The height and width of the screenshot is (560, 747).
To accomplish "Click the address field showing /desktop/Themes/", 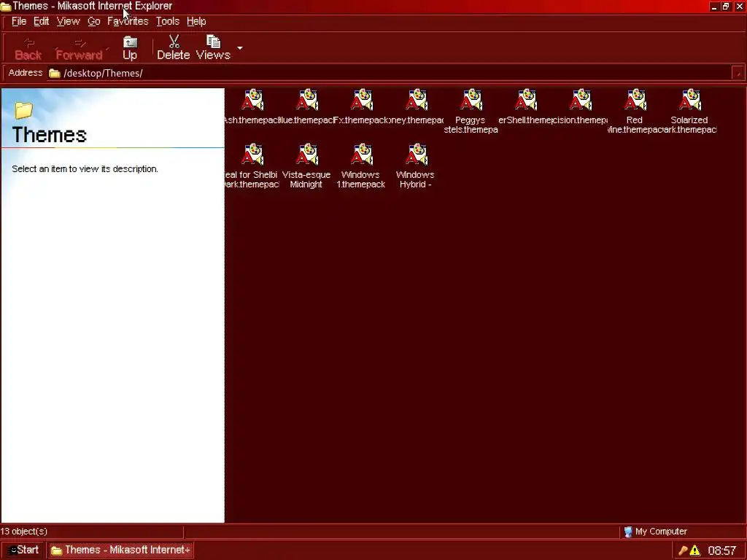I will (x=390, y=74).
